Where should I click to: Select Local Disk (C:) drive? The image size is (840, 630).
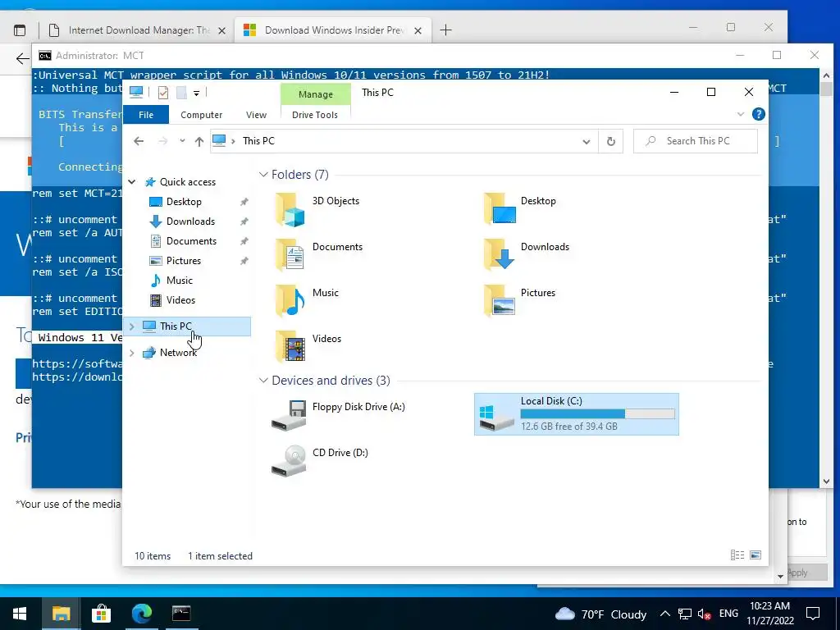577,414
